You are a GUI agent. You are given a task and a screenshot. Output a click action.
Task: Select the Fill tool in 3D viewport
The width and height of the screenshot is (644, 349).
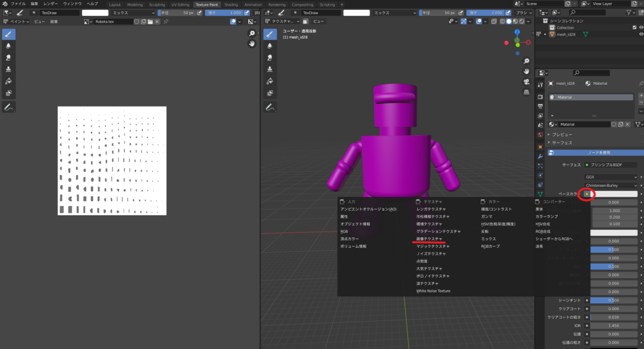pyautogui.click(x=270, y=81)
